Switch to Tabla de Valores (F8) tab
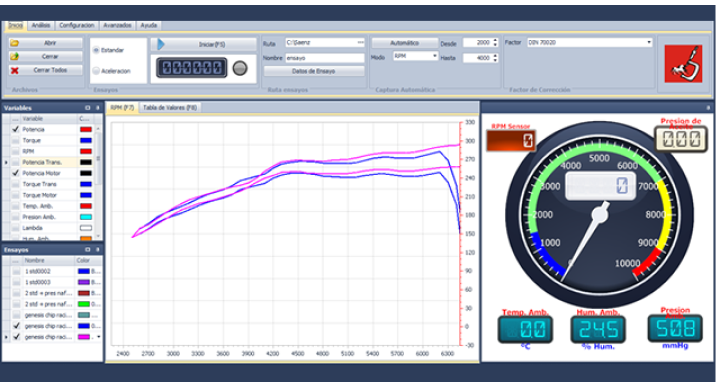The width and height of the screenshot is (716, 387). point(170,108)
